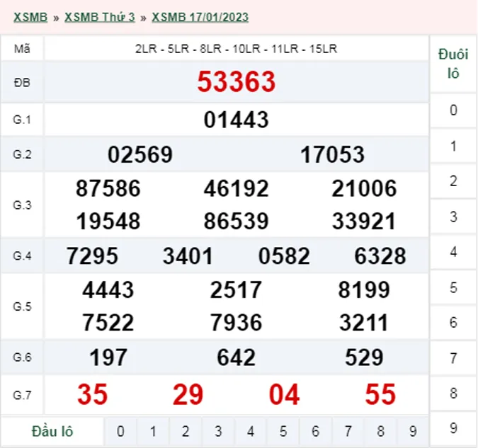Open the XSMB Thứ 3 link
This screenshot has height=448, width=478.
pyautogui.click(x=99, y=17)
